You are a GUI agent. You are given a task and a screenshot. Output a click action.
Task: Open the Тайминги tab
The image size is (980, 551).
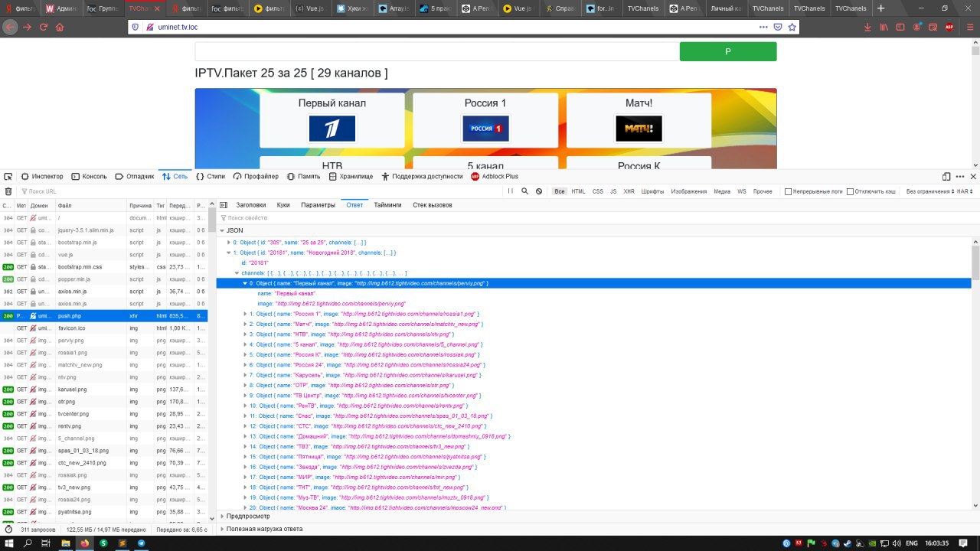click(x=387, y=205)
